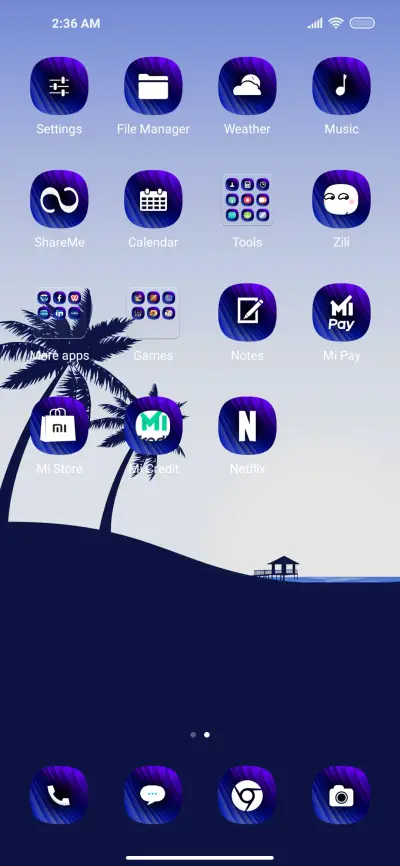Open Messages app in dock
This screenshot has height=866, width=400.
[153, 795]
